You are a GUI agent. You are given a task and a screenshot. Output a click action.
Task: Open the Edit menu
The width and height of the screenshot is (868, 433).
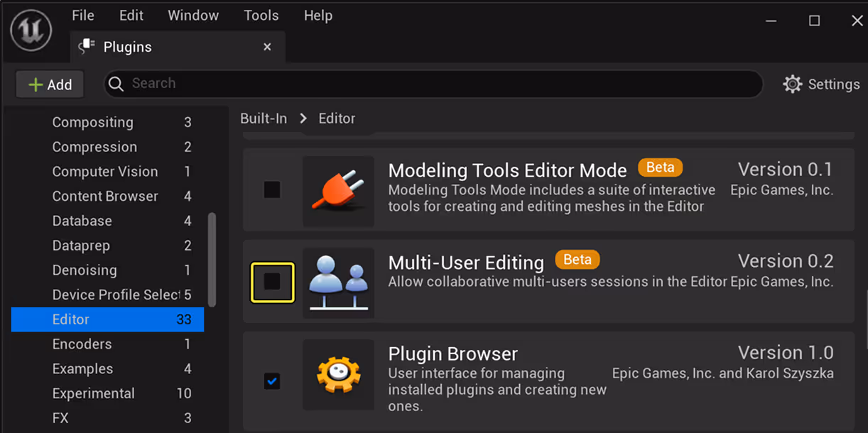click(x=131, y=16)
